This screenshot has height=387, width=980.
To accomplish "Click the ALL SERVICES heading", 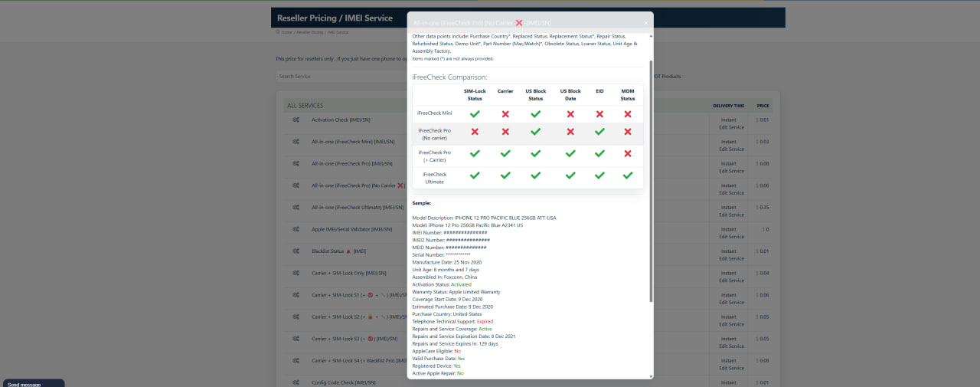I will pyautogui.click(x=305, y=105).
